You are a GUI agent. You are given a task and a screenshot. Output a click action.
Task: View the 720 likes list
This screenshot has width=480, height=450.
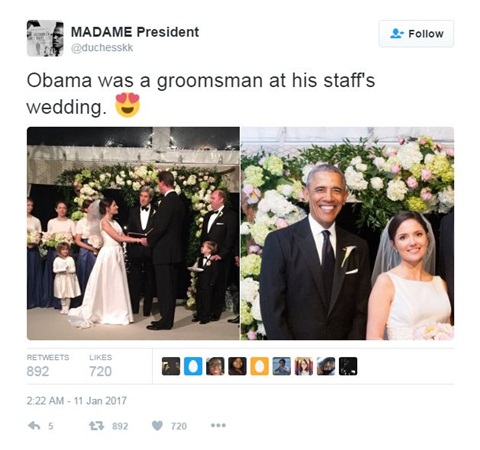pos(100,366)
